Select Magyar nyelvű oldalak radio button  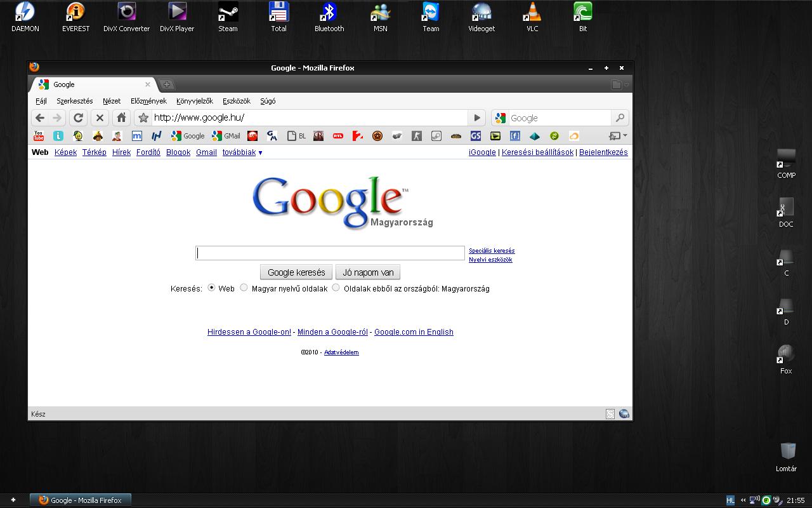point(244,288)
